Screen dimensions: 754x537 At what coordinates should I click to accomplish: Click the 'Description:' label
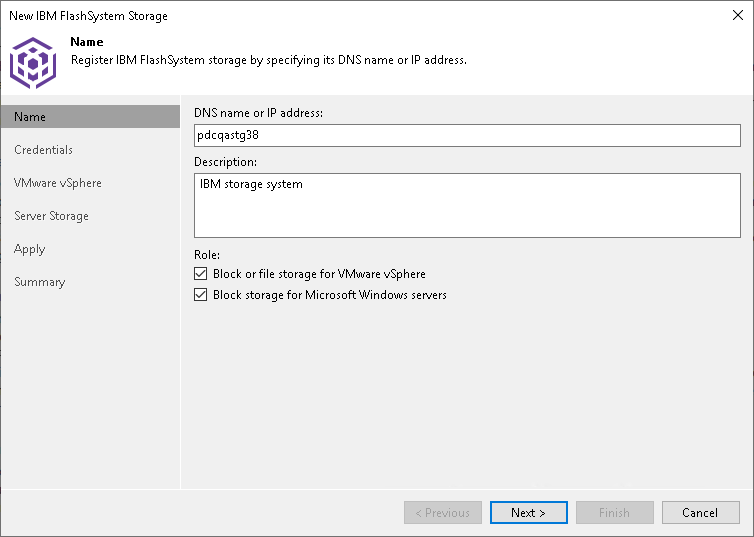(x=225, y=162)
